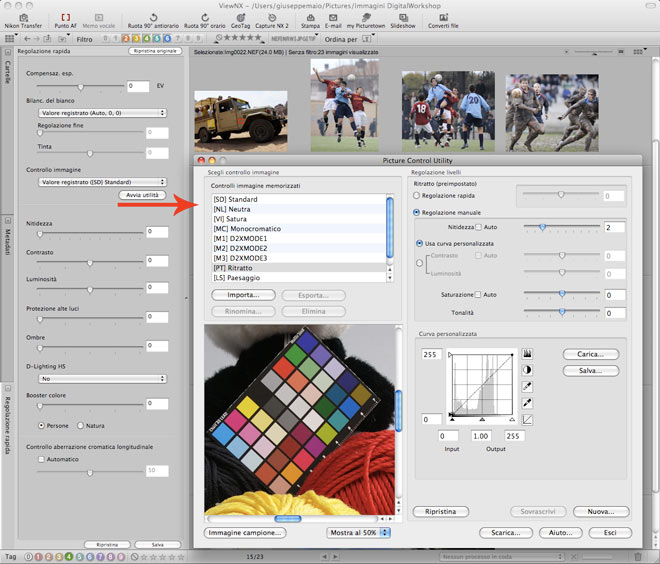Click the reset curve line icon
The height and width of the screenshot is (564, 660).
pyautogui.click(x=527, y=419)
